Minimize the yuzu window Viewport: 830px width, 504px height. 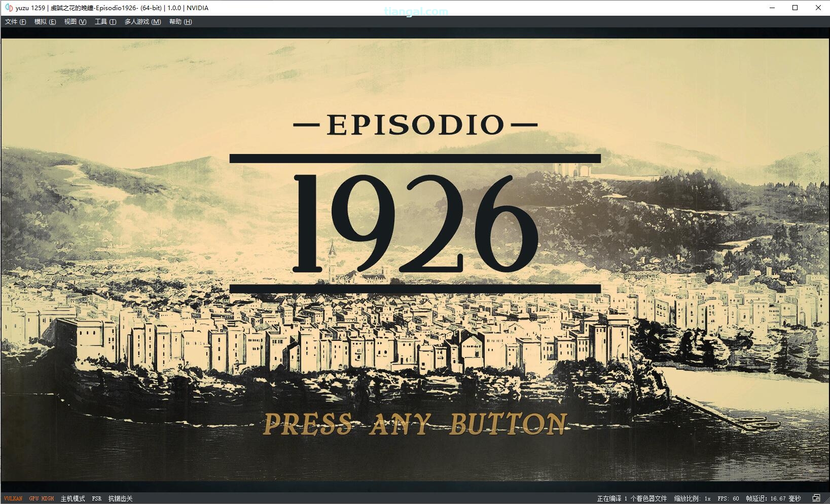click(772, 8)
